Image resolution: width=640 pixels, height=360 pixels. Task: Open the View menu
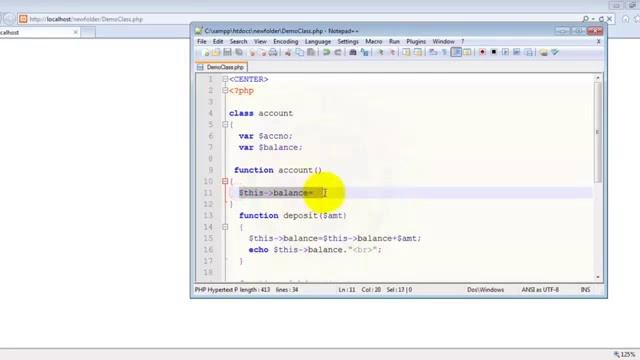[x=260, y=42]
